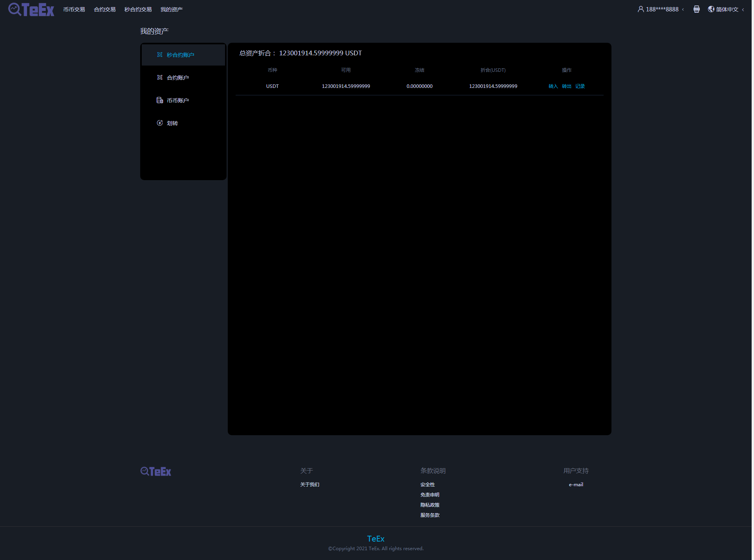Open the 记录 history icon for USDT
Image resolution: width=754 pixels, height=560 pixels.
579,86
